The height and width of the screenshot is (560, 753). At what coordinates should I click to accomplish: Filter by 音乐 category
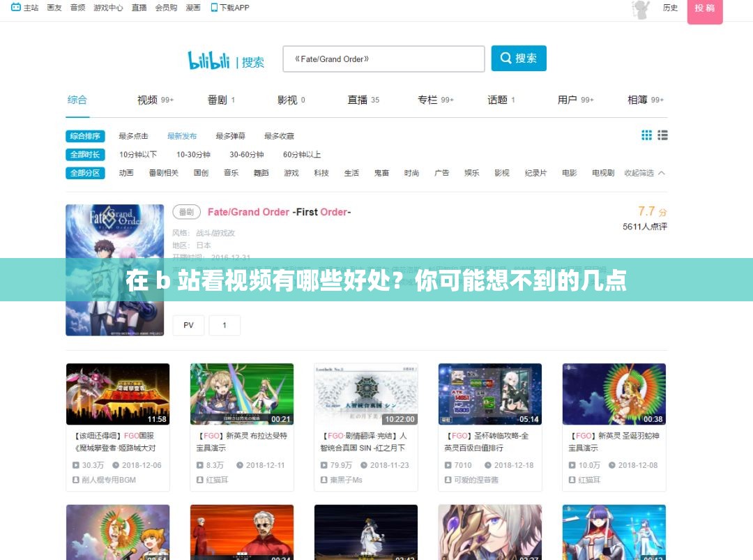click(x=231, y=173)
